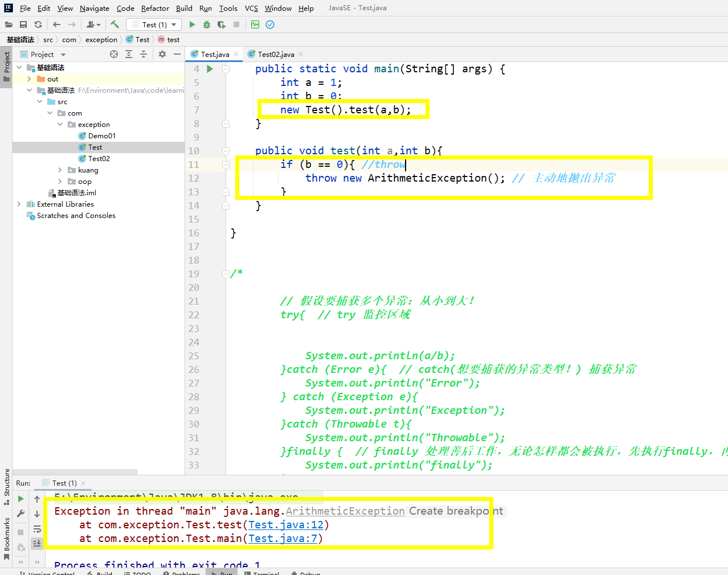This screenshot has width=728, height=575.
Task: Click the IntelliJ IDEA logo icon
Action: 9,8
